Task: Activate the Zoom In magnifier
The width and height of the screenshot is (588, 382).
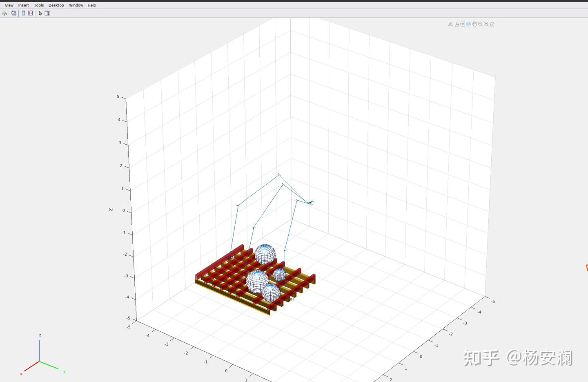Action: [x=480, y=24]
